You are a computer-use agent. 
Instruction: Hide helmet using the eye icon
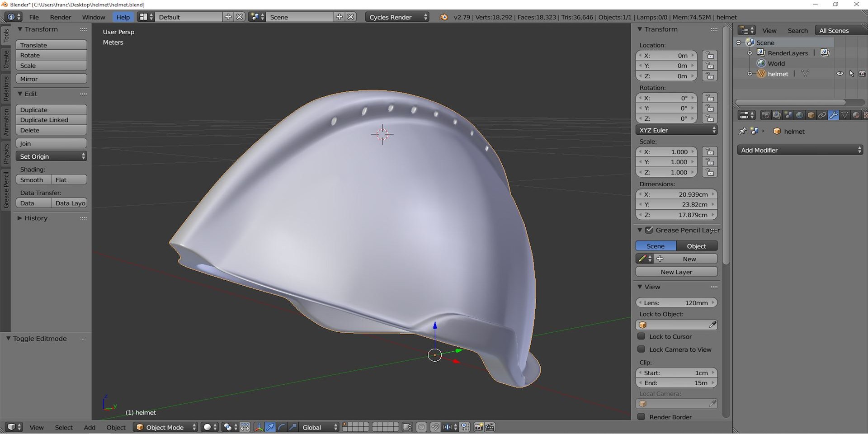click(840, 74)
